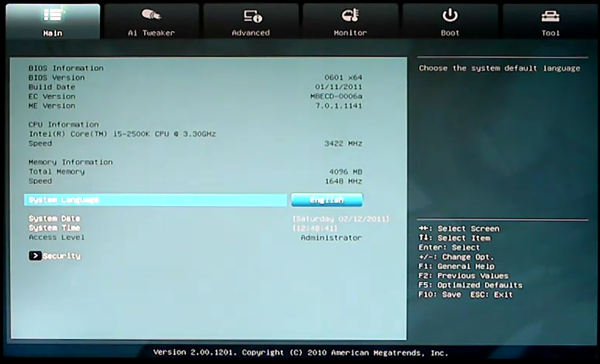Viewport: 600px width, 364px height.
Task: Select the System Date label
Action: (54, 219)
